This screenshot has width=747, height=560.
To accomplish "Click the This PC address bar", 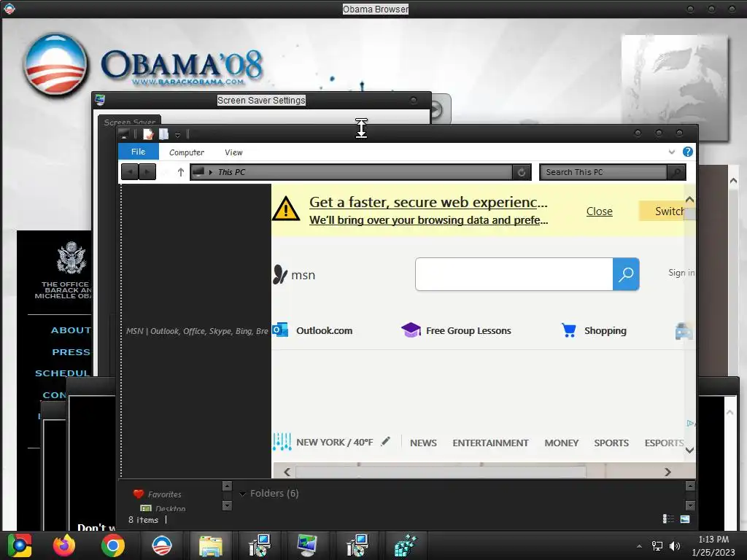I will (x=351, y=172).
